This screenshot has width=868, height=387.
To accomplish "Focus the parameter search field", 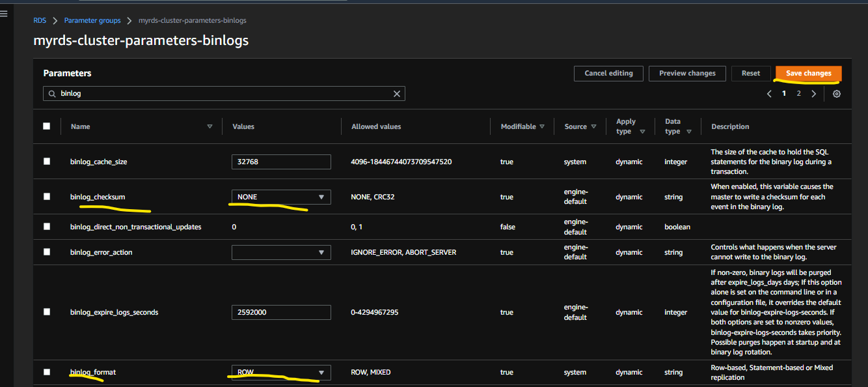I will tap(224, 94).
